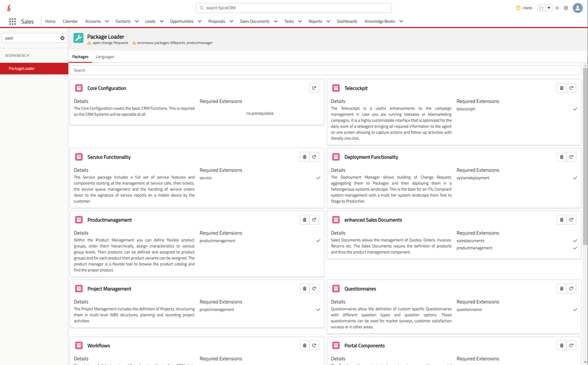Reload the enhanced Sales Documents package
Viewport: 588px width, 365px height.
click(571, 220)
